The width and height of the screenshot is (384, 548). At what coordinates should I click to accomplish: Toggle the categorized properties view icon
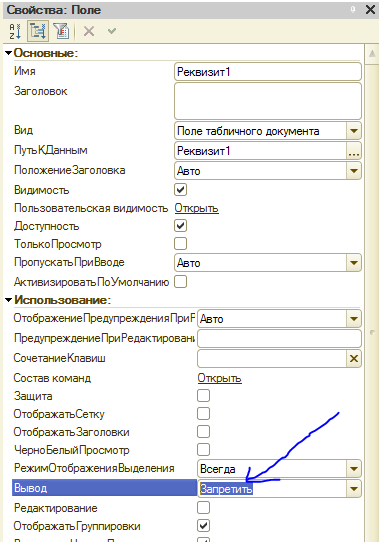pos(38,31)
